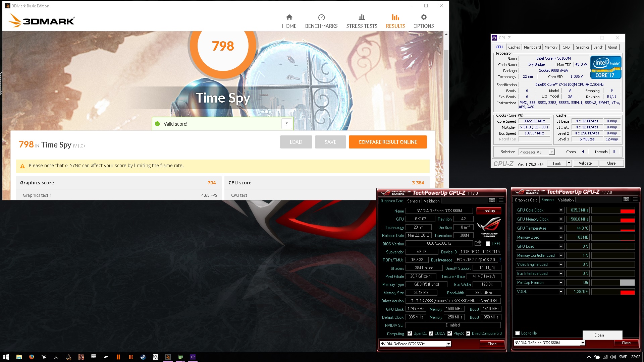644x362 pixels.
Task: Open CPU-Z Processor #1 selection dropdown
Action: click(551, 152)
